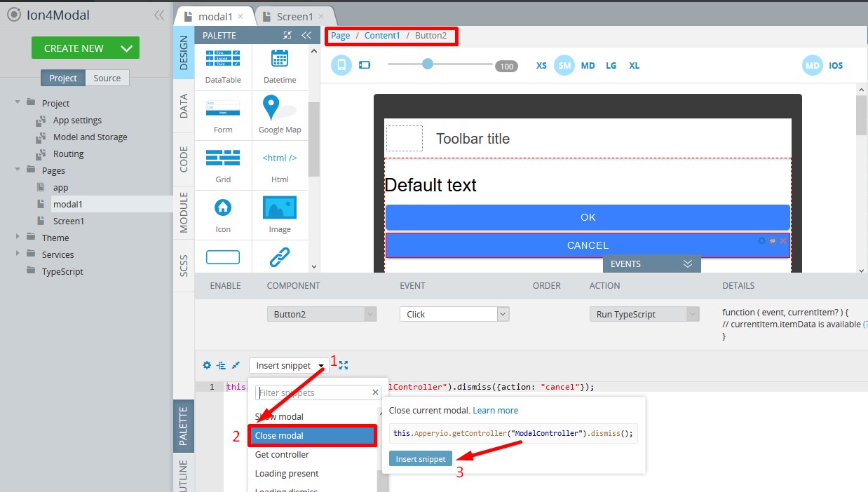Click the palette expand-to-fullscreen icon
This screenshot has width=868, height=492.
coord(287,35)
